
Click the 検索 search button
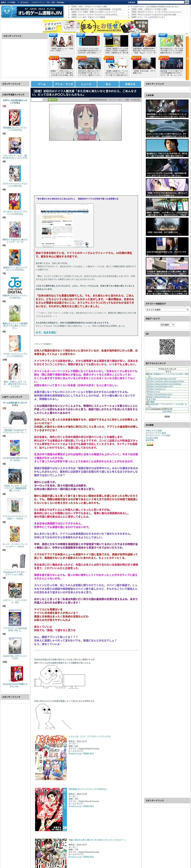tap(187, 2)
